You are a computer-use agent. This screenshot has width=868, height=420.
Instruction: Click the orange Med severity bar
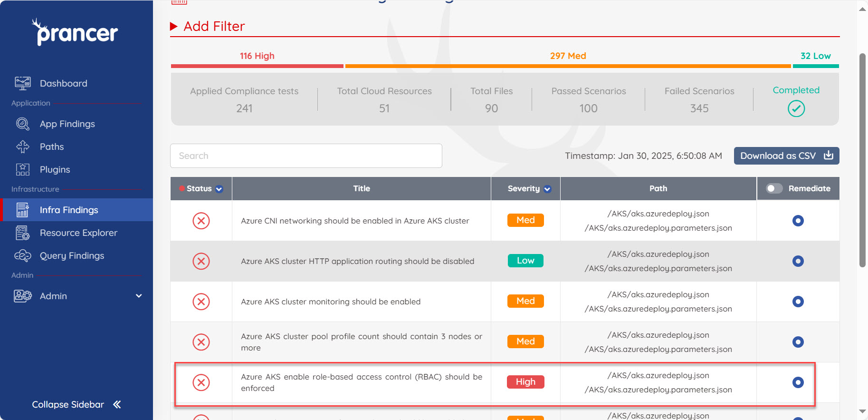pyautogui.click(x=568, y=66)
